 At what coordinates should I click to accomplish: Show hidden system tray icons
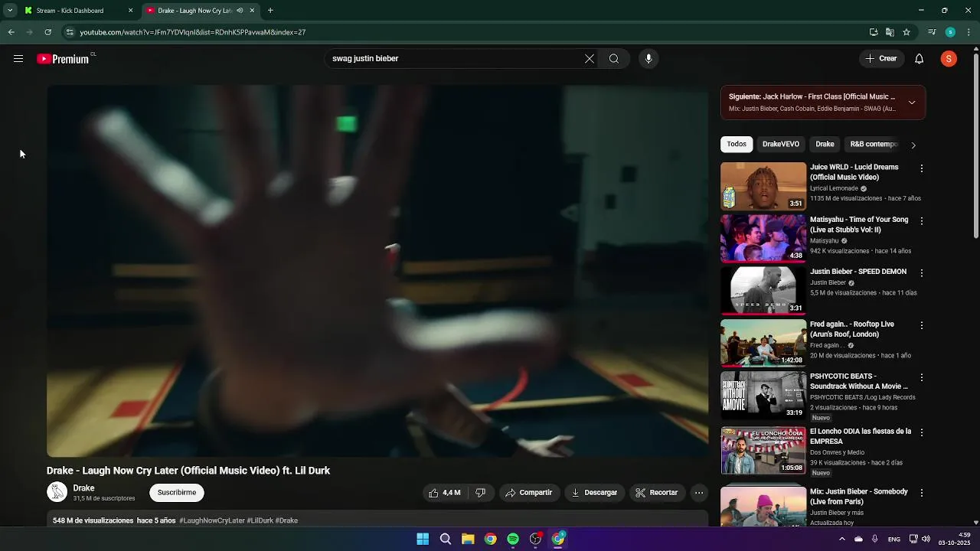coord(841,539)
